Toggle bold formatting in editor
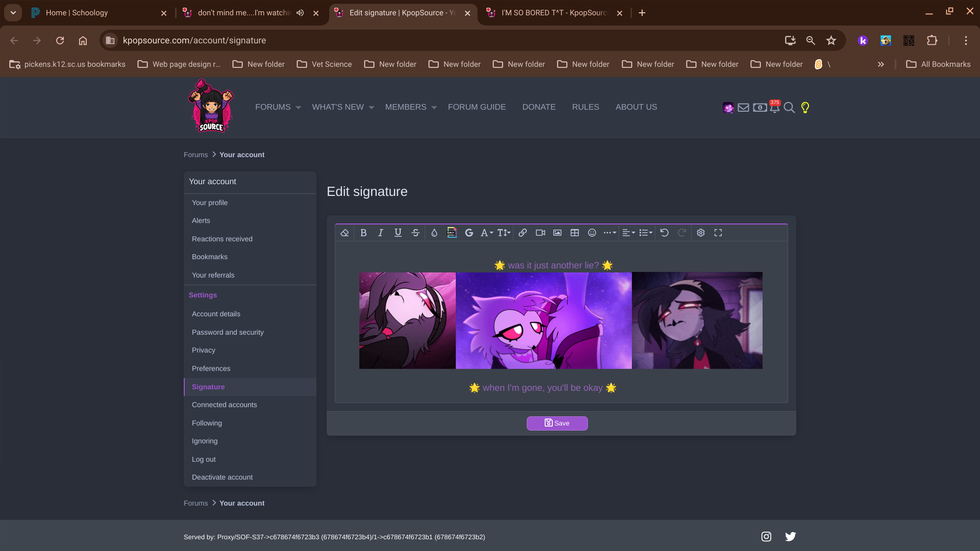This screenshot has height=551, width=980. (x=363, y=233)
